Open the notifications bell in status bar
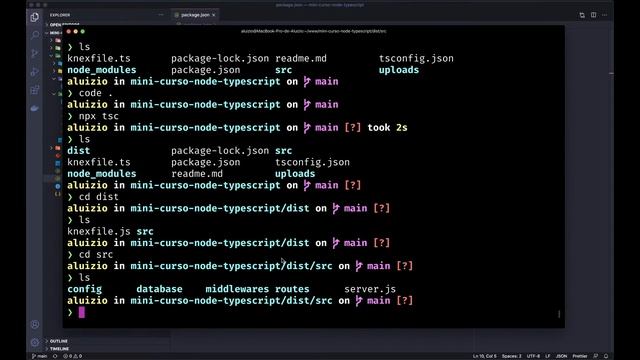Screen dimensions: 640x360 point(606,356)
